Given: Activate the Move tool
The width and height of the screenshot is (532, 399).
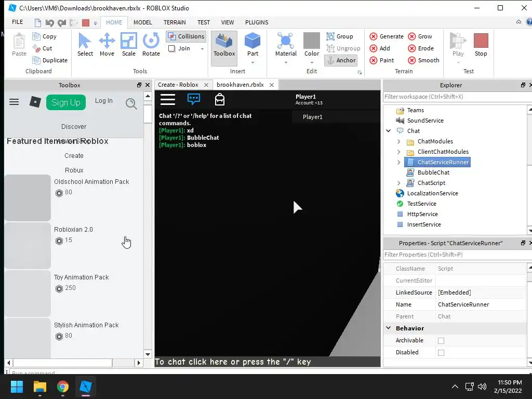Looking at the screenshot, I should coord(107,45).
